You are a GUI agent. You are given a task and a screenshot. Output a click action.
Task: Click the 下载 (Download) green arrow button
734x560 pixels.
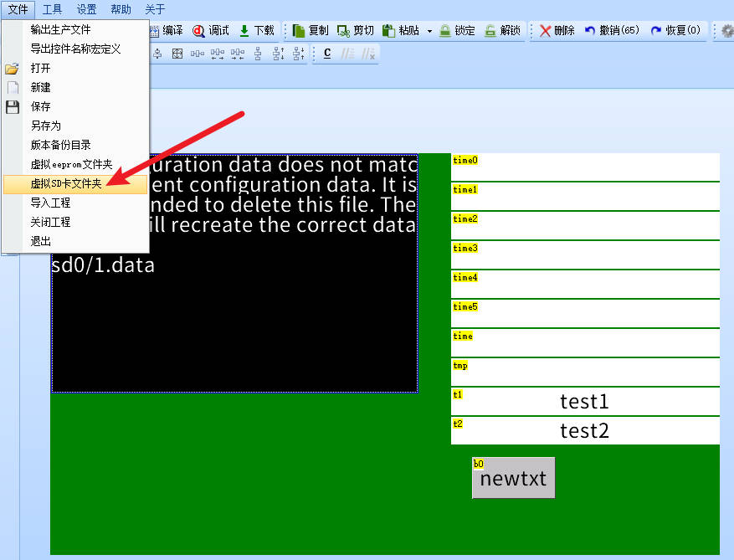[257, 31]
